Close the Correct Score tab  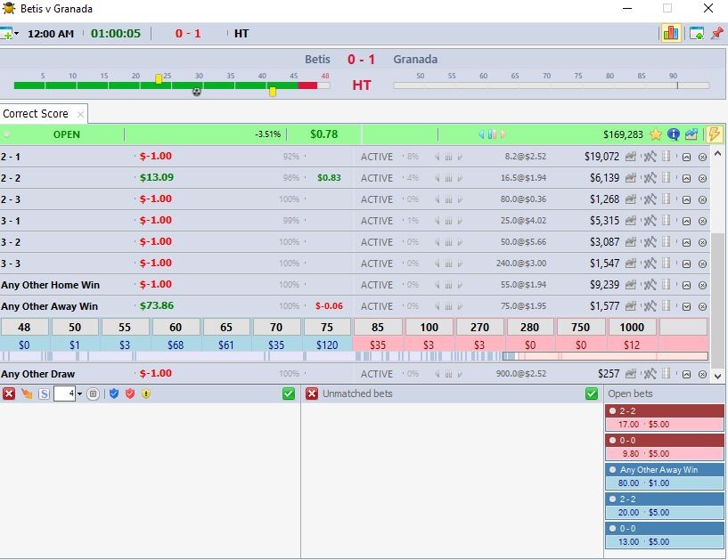[x=79, y=114]
